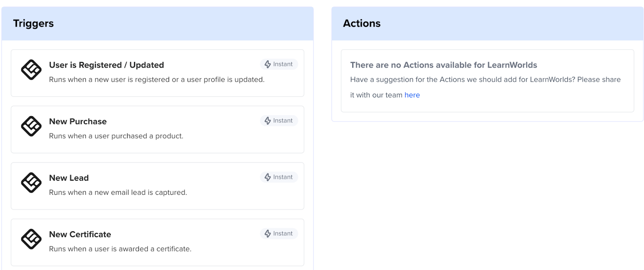
Task: Click "Runs when a user is awarded a certificate" text
Action: 120,249
